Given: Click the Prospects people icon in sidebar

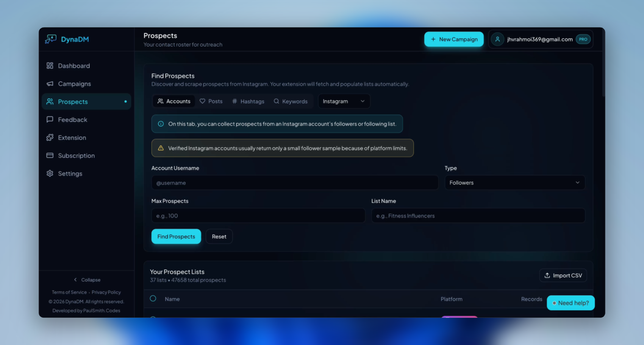Looking at the screenshot, I should (50, 101).
